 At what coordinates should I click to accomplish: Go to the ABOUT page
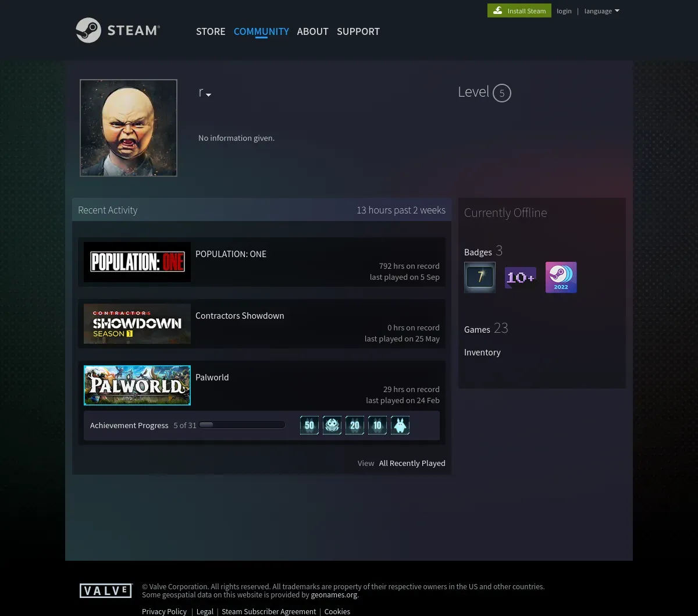click(x=313, y=31)
